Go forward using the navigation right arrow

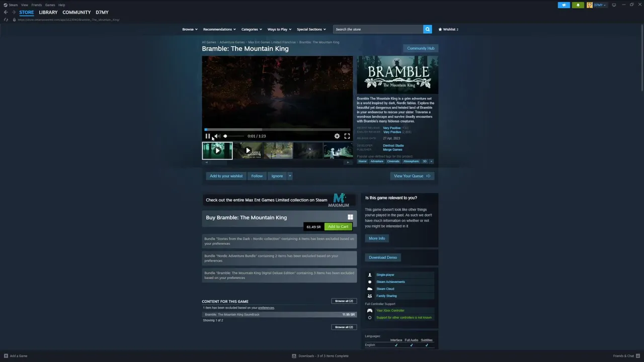coord(14,12)
